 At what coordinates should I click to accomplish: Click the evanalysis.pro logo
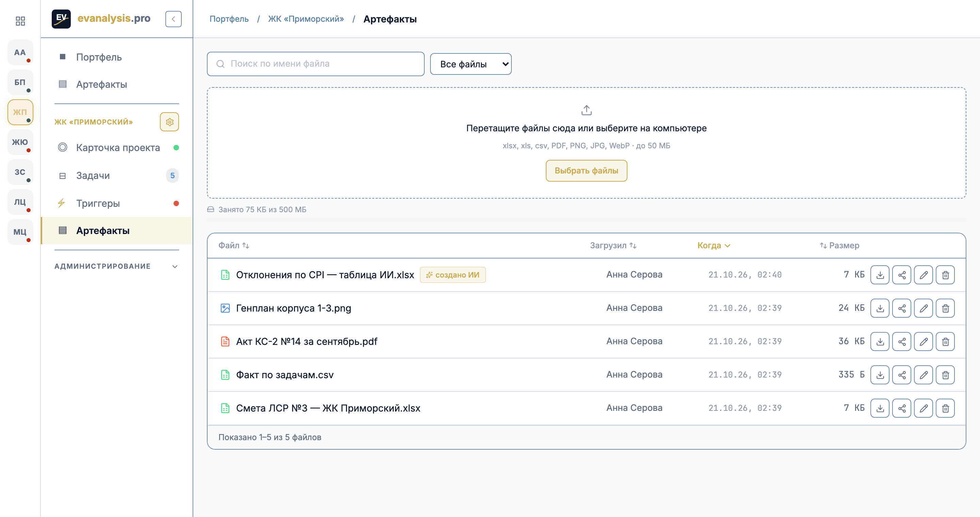(x=101, y=19)
